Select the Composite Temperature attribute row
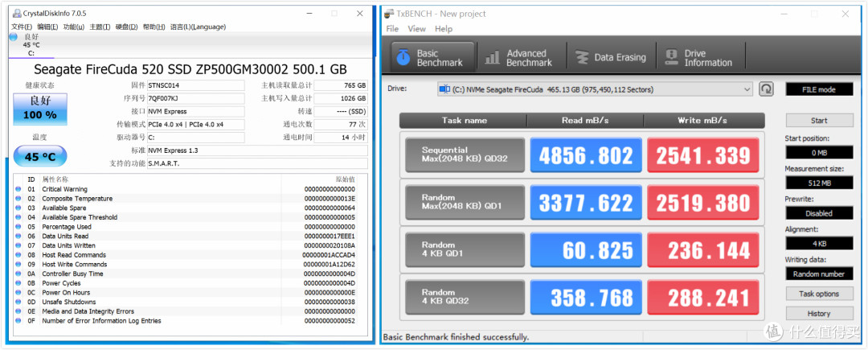The image size is (868, 350). click(x=185, y=199)
